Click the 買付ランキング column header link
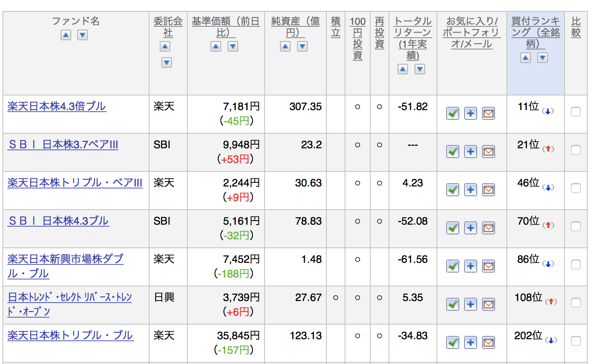Screen dimensions: 595x364 (535, 32)
